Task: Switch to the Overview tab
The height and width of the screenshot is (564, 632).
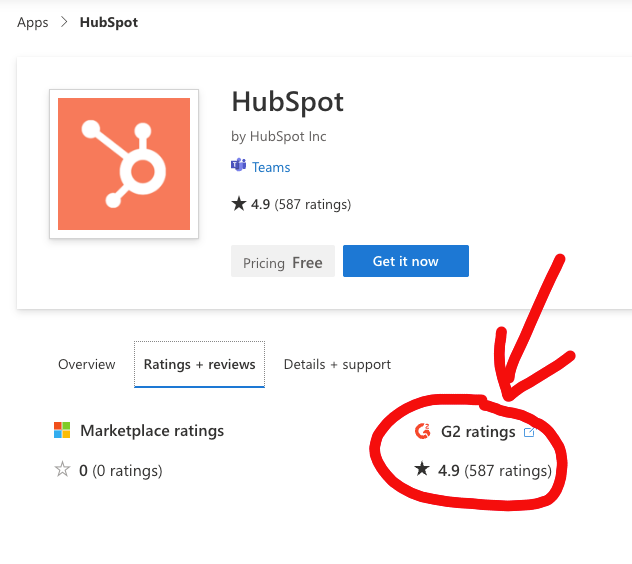Action: click(x=87, y=364)
